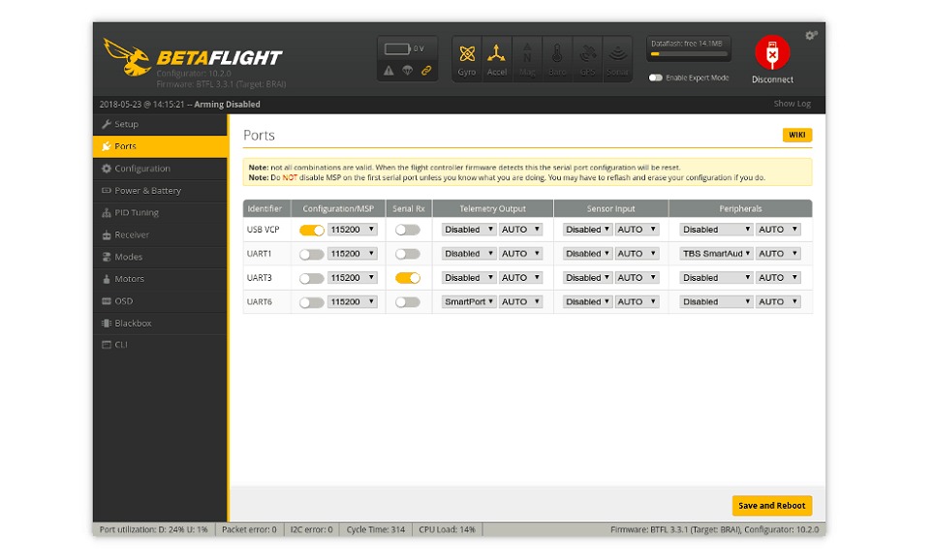This screenshot has height=560, width=933.
Task: Open UART6 MSP baud rate dropdown
Action: (353, 302)
